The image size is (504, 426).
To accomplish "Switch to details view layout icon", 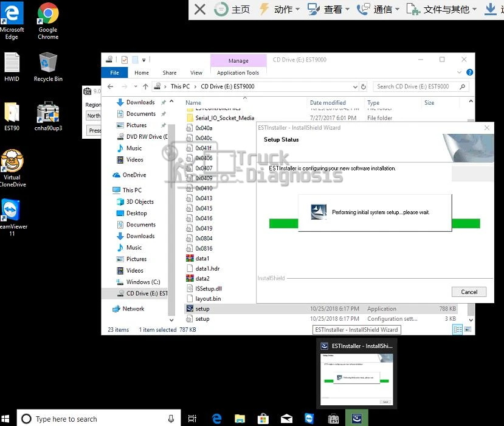I will [x=457, y=329].
